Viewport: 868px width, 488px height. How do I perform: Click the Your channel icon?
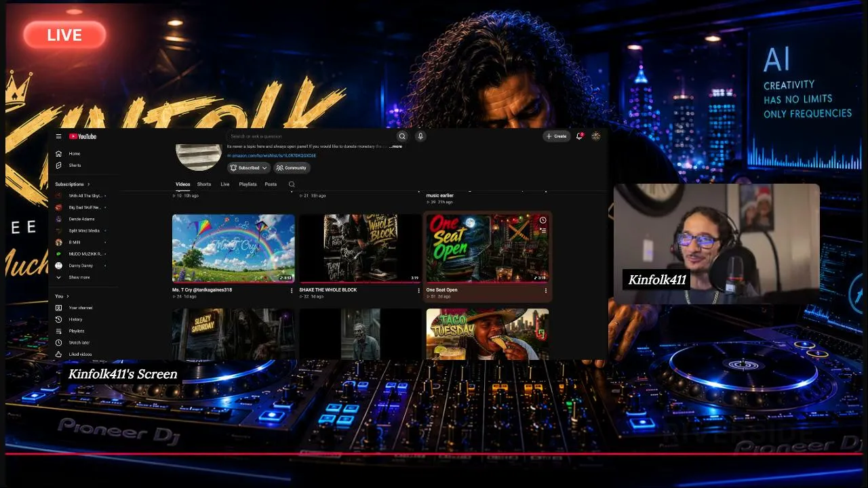click(x=59, y=308)
